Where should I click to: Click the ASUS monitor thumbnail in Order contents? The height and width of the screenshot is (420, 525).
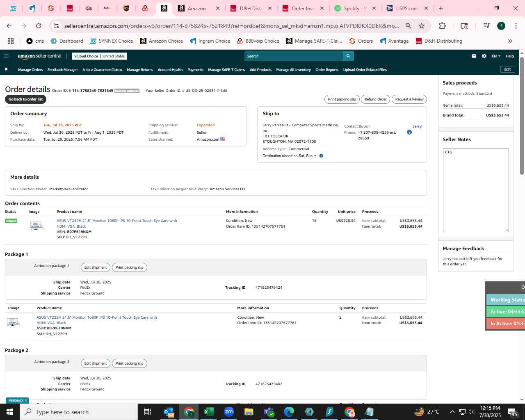click(37, 226)
